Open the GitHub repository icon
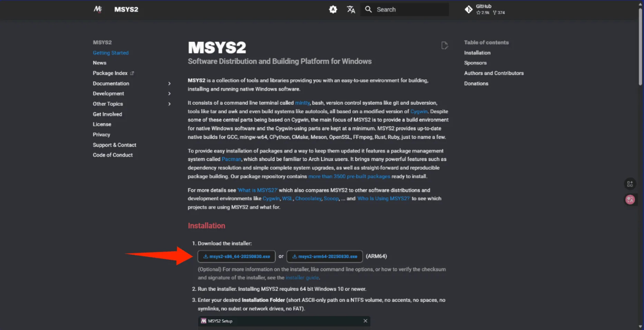This screenshot has height=330, width=644. click(468, 10)
